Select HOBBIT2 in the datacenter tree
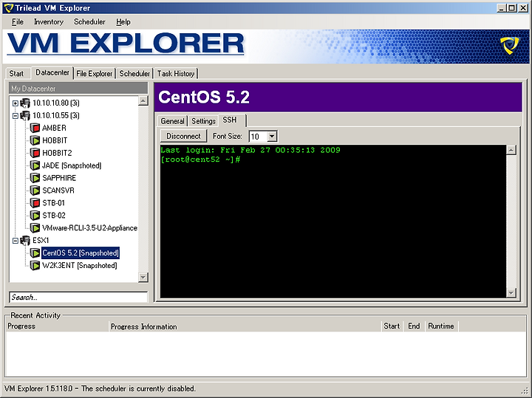The image size is (532, 398). coord(57,153)
